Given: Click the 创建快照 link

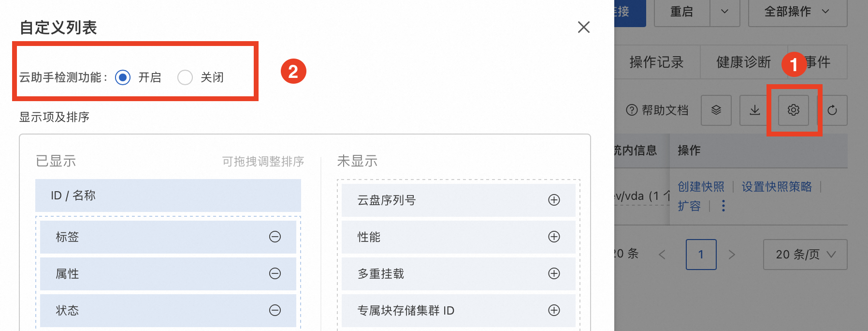Looking at the screenshot, I should 701,187.
